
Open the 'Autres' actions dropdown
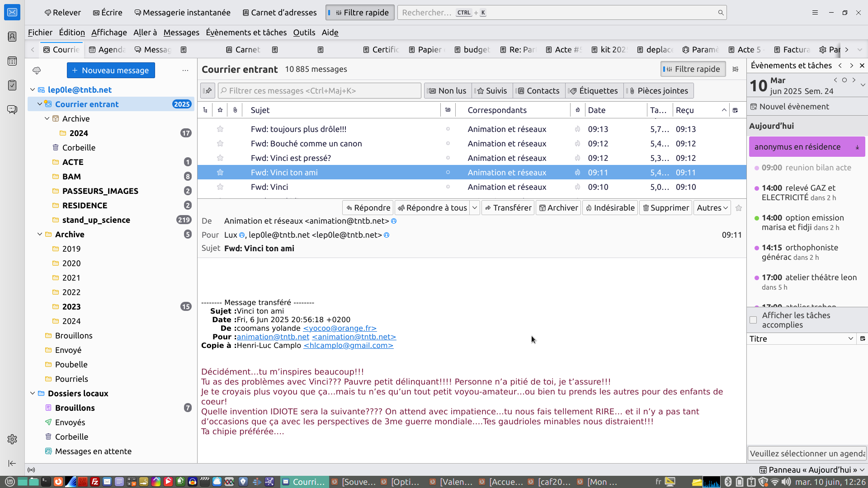click(712, 208)
